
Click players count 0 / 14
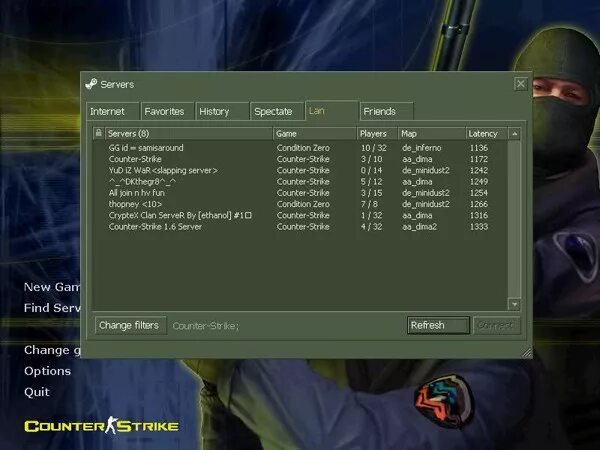point(371,170)
